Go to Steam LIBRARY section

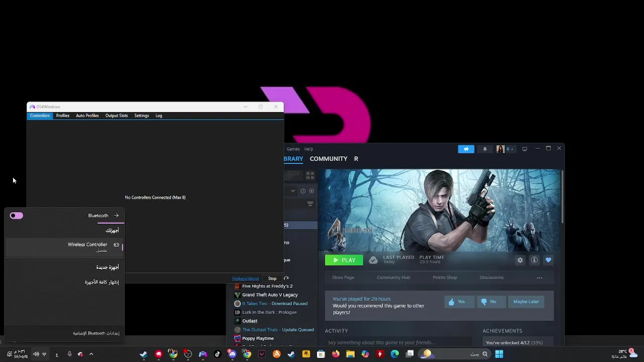[293, 159]
